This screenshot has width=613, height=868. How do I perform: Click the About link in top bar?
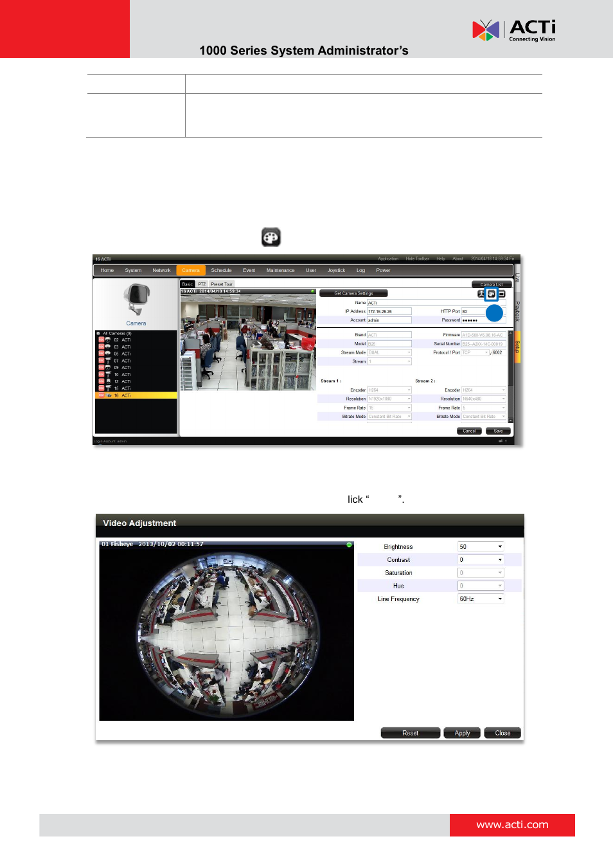click(x=458, y=259)
